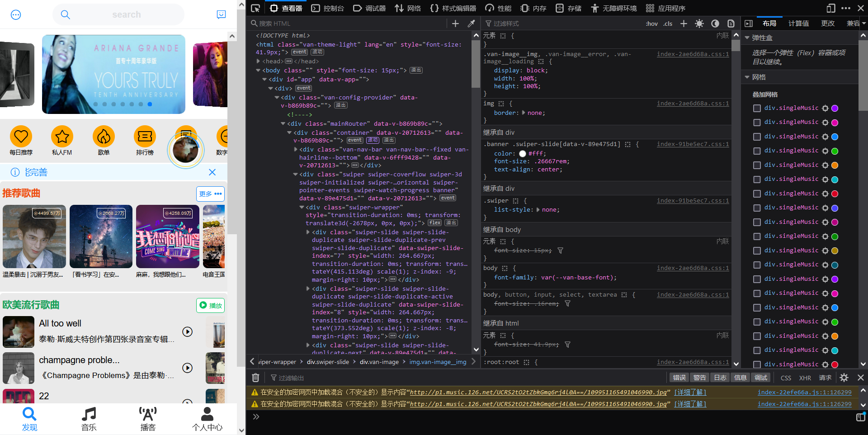Toggle print media simulation icon
The width and height of the screenshot is (868, 435).
coord(731,24)
